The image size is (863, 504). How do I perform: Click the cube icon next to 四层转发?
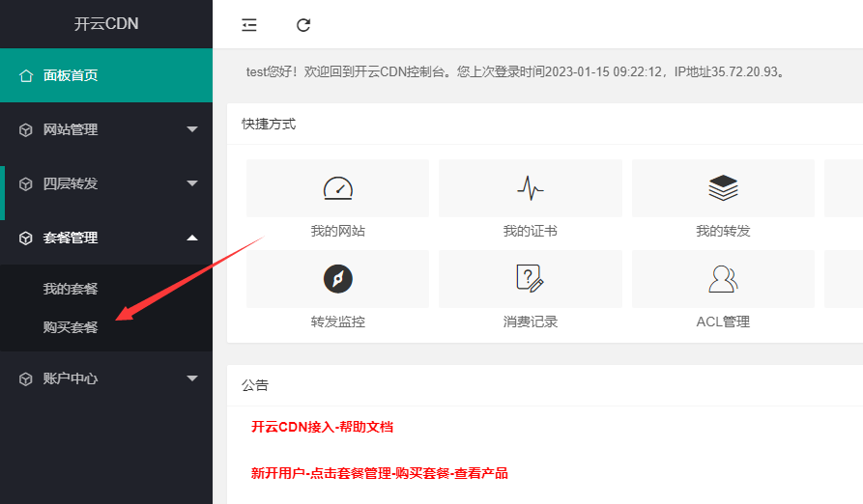click(x=26, y=183)
